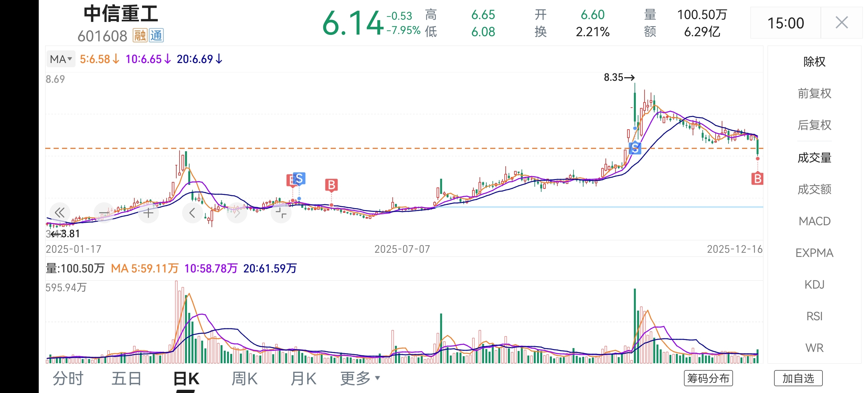
Task: Open 筹码分布 chip distribution
Action: pos(708,378)
